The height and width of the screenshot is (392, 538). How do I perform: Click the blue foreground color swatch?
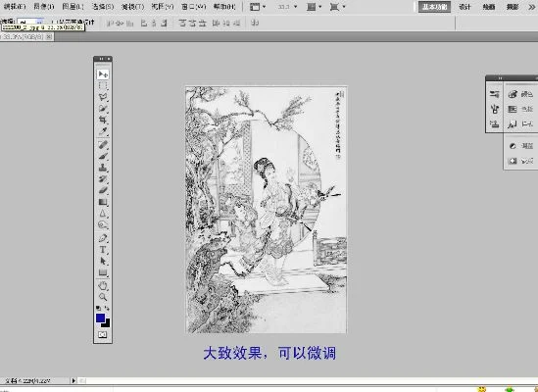point(100,318)
